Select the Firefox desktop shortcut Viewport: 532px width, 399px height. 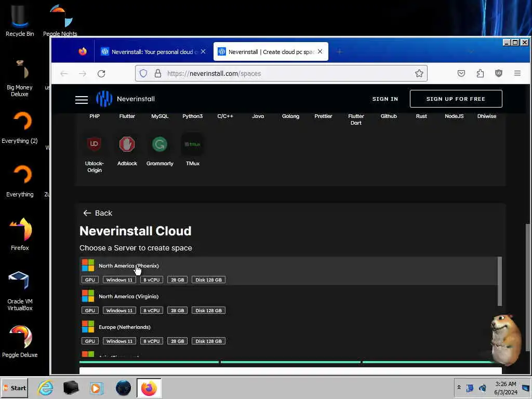[x=20, y=234]
